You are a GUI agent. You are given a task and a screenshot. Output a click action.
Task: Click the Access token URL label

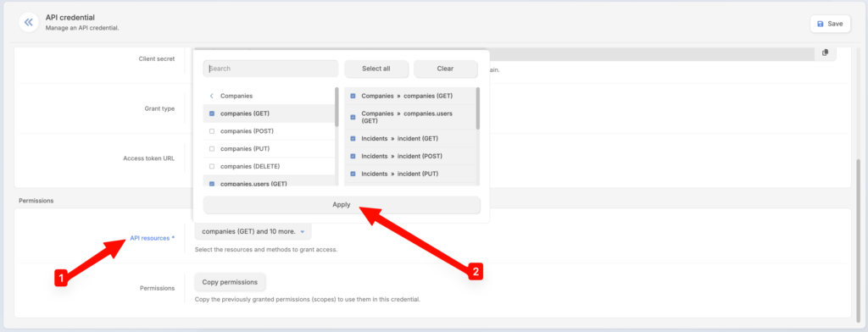click(x=149, y=158)
